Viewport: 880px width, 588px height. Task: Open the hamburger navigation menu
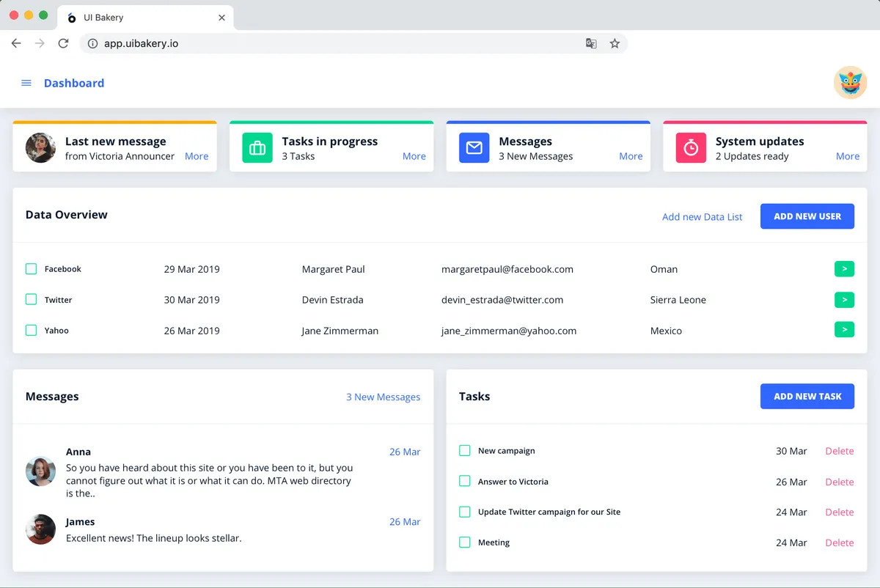pos(26,84)
